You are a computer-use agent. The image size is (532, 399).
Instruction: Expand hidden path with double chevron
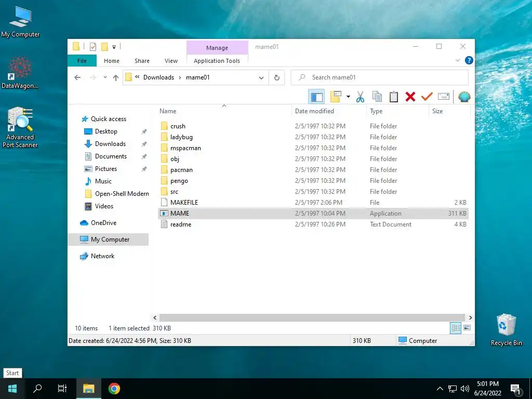pyautogui.click(x=137, y=77)
